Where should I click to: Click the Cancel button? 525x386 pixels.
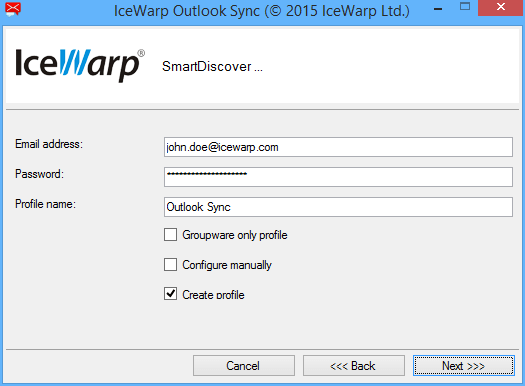click(244, 366)
